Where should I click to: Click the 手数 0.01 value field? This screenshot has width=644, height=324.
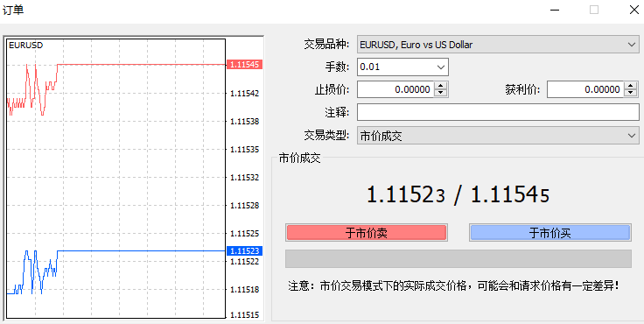point(395,67)
